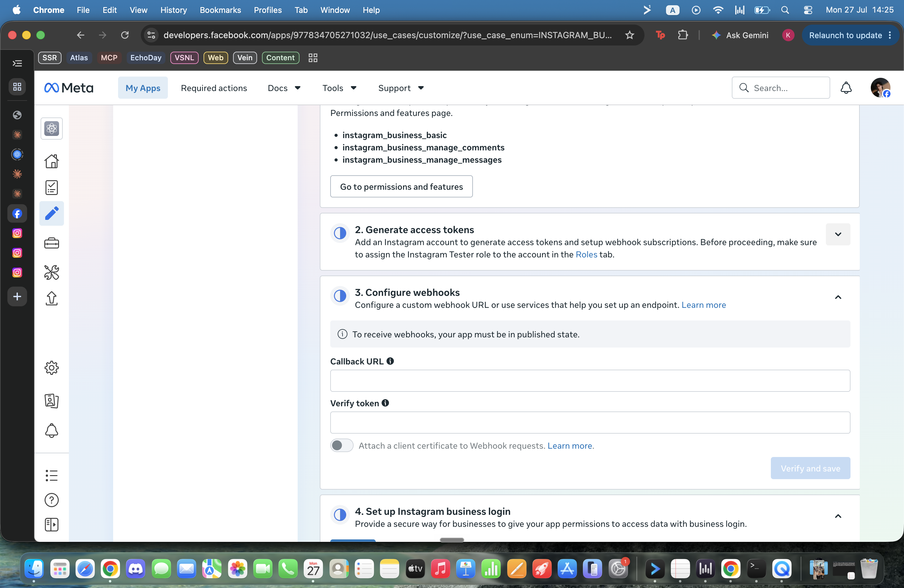
Task: Open Chrome extensions puzzle icon
Action: [683, 35]
